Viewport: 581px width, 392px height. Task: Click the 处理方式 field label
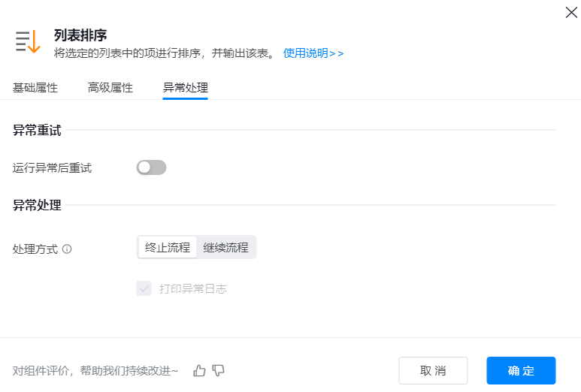click(35, 249)
